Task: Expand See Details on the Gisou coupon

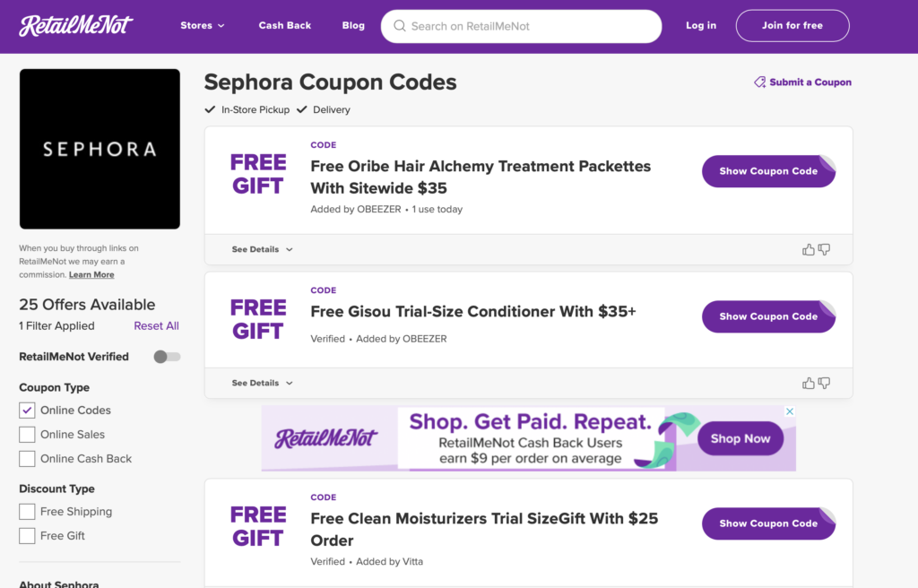Action: [x=256, y=383]
